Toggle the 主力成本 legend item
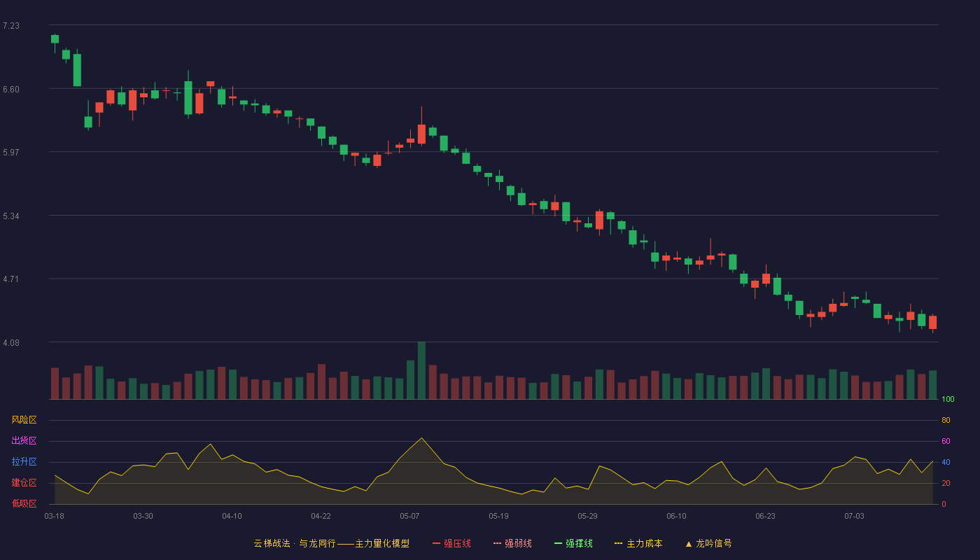980x560 pixels. tap(638, 543)
